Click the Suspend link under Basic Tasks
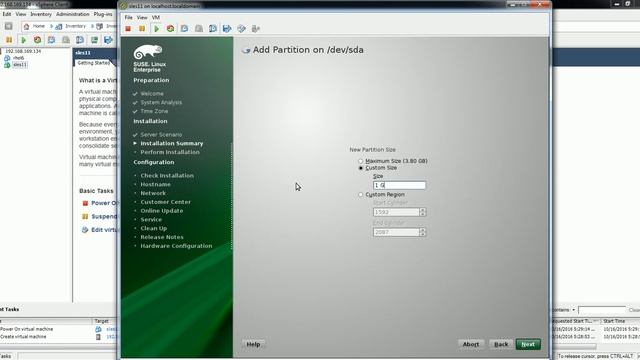Screen dimensions: 640x360 point(104,216)
